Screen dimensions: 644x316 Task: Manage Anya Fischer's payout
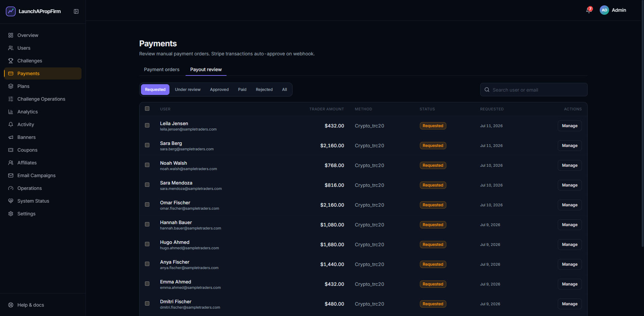pos(569,264)
